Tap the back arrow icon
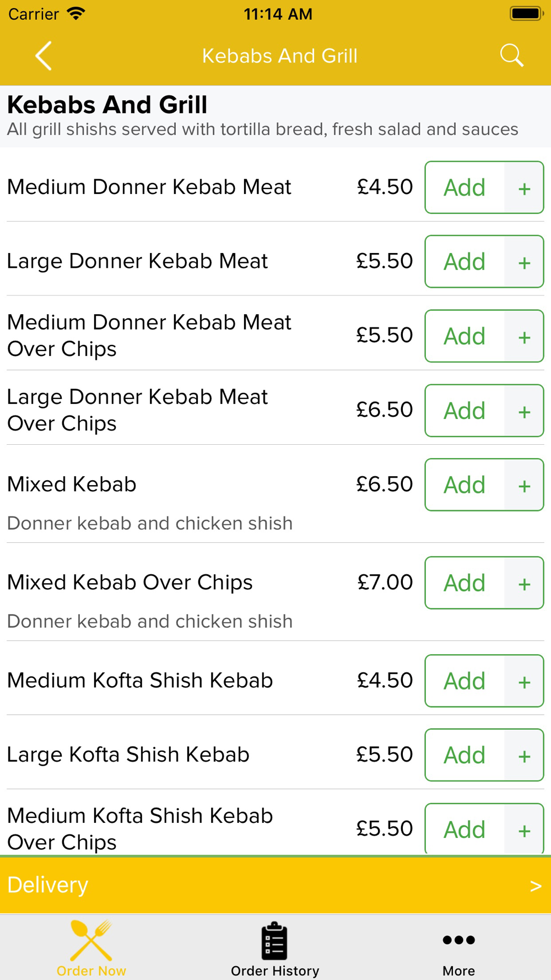 (x=44, y=56)
